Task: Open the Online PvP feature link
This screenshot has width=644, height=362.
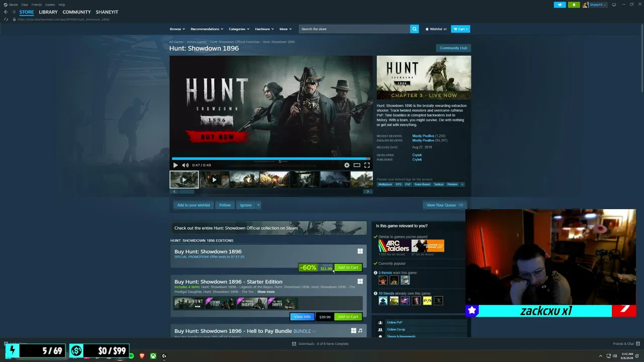Action: (394, 322)
